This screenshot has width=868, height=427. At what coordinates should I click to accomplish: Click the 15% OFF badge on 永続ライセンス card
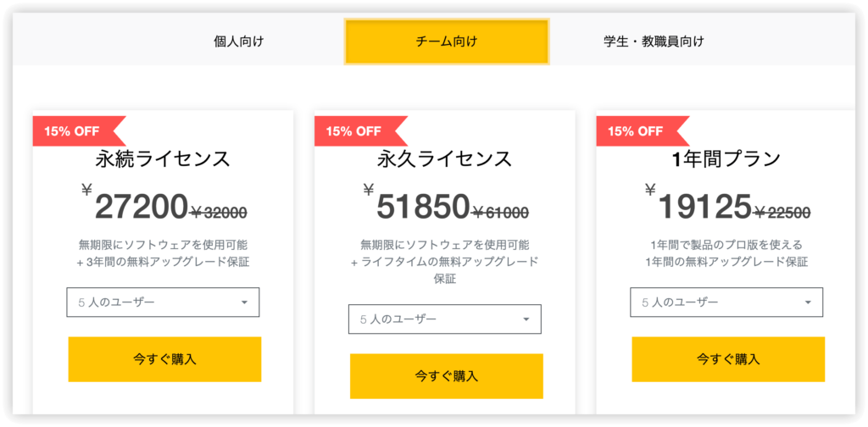click(73, 131)
